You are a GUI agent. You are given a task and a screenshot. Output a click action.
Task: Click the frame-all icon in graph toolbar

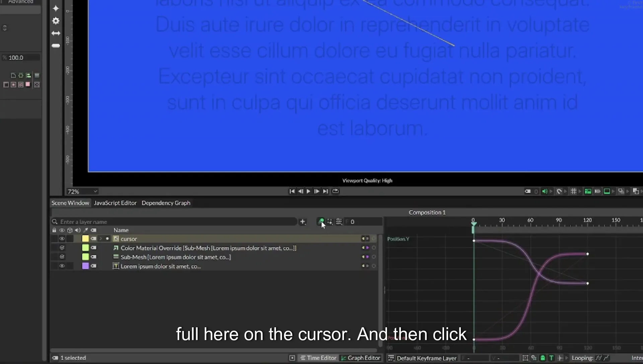coord(525,358)
